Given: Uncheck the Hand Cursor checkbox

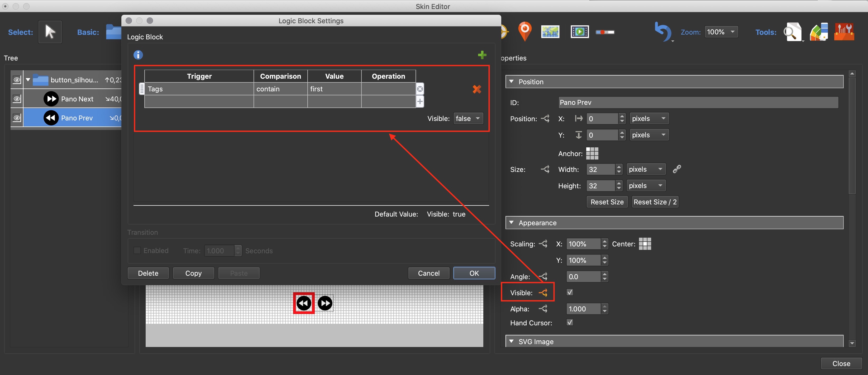Looking at the screenshot, I should click(x=569, y=322).
